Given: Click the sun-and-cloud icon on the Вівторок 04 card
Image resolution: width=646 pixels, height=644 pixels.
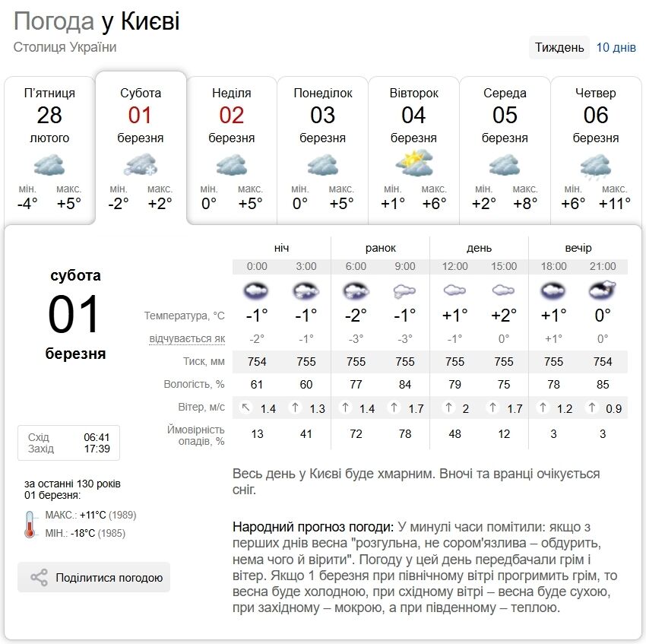Looking at the screenshot, I should click(413, 163).
